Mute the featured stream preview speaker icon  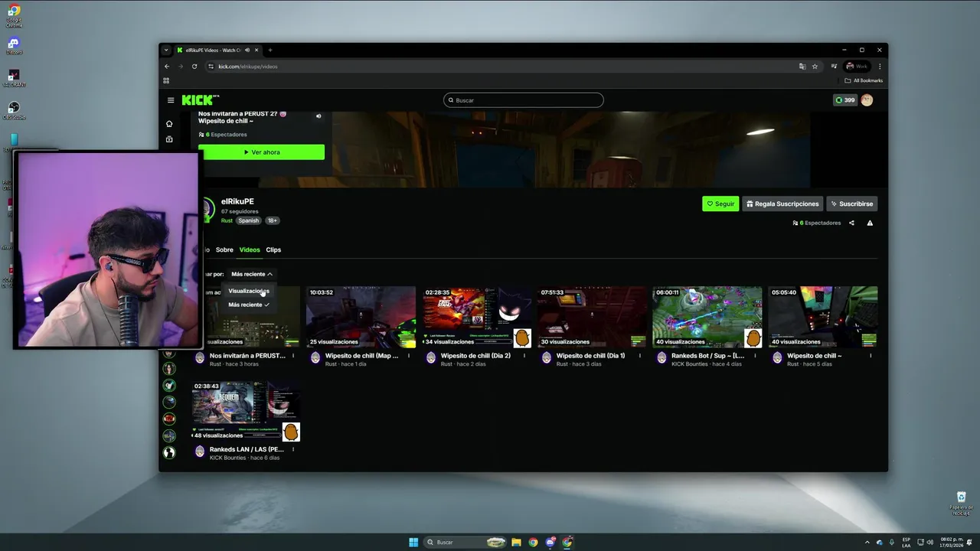tap(318, 116)
